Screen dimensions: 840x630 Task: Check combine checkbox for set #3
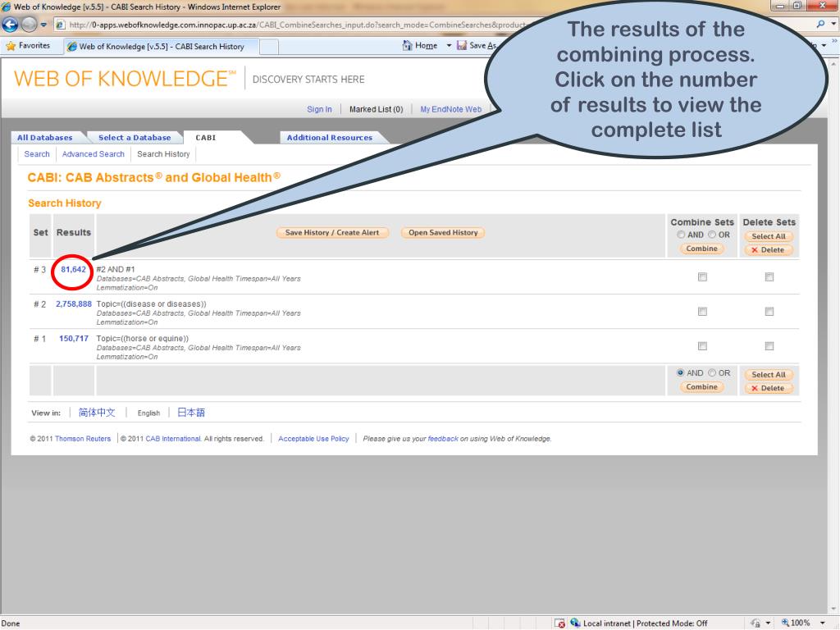(x=702, y=277)
